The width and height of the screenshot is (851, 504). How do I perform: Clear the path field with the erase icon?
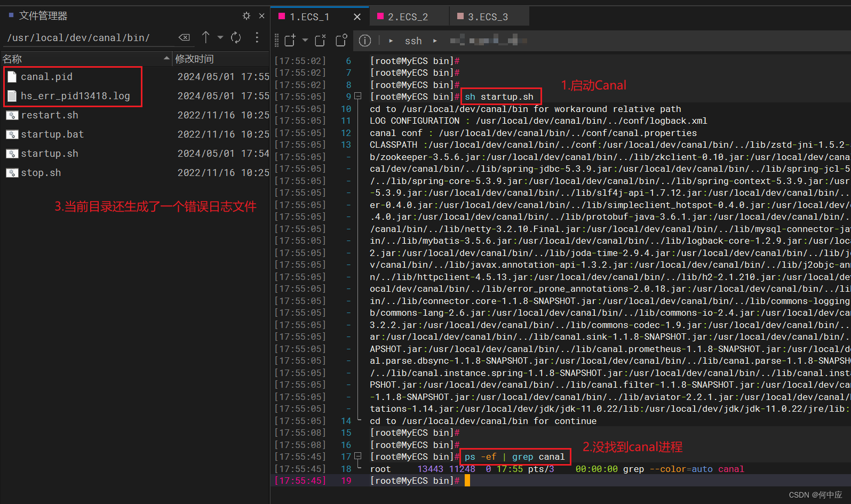(x=184, y=37)
